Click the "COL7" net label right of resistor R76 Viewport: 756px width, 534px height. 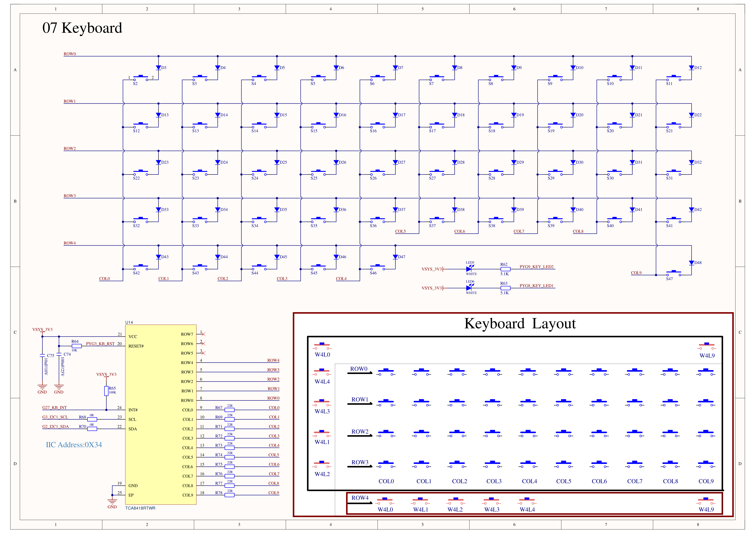coord(274,474)
